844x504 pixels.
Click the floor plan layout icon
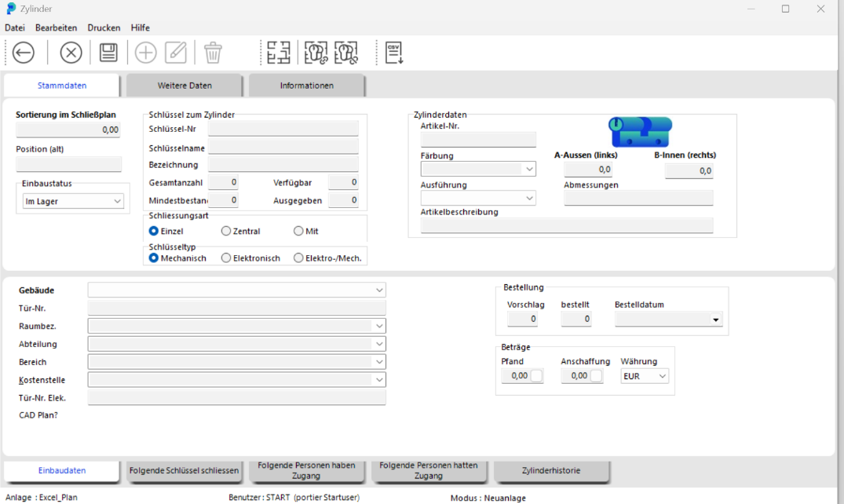pos(278,53)
